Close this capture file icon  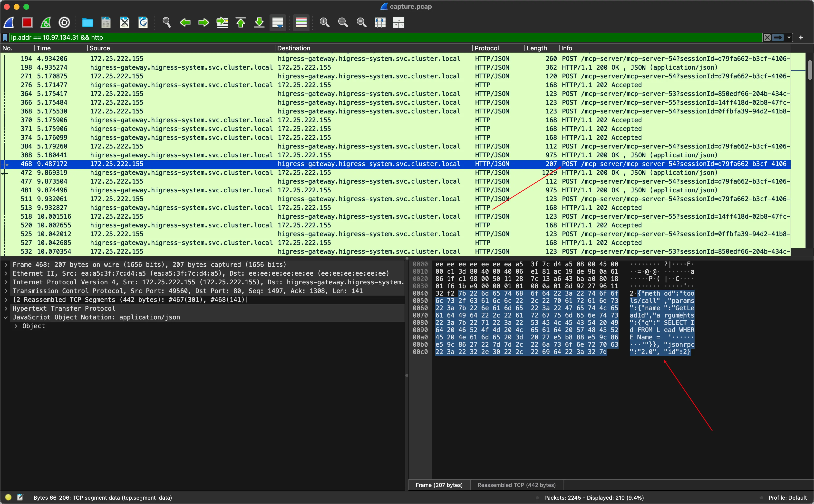[125, 22]
